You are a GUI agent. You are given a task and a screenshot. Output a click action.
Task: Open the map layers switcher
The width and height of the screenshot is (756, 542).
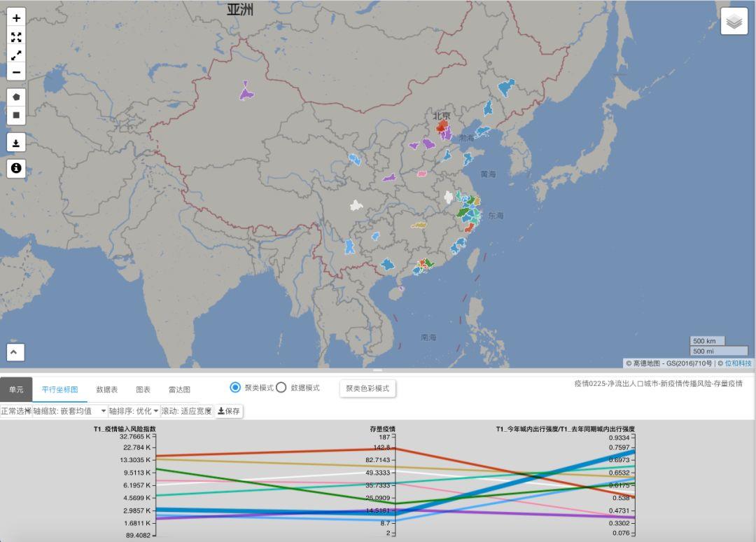click(x=734, y=22)
